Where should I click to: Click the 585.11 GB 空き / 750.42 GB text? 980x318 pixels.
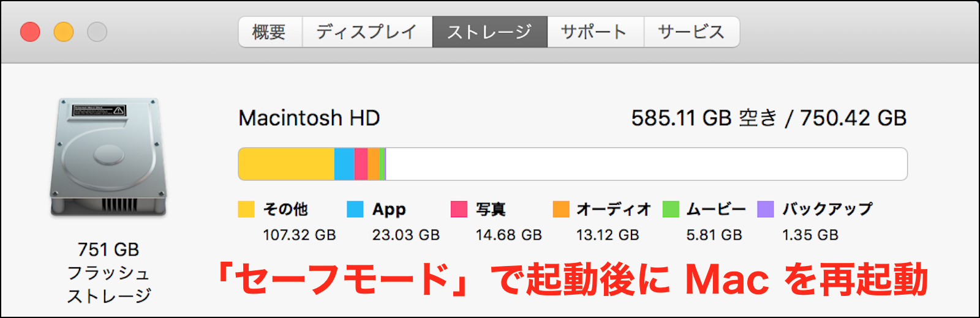point(769,118)
